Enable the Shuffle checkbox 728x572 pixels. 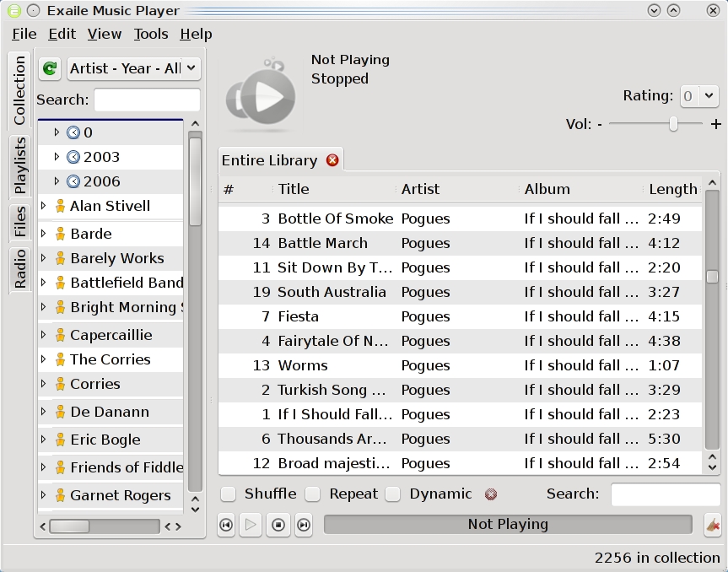tap(228, 494)
